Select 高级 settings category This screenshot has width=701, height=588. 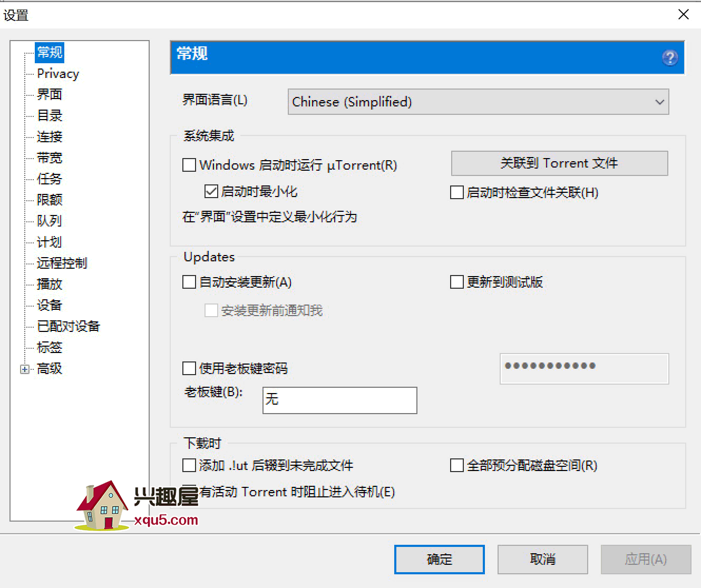point(50,368)
